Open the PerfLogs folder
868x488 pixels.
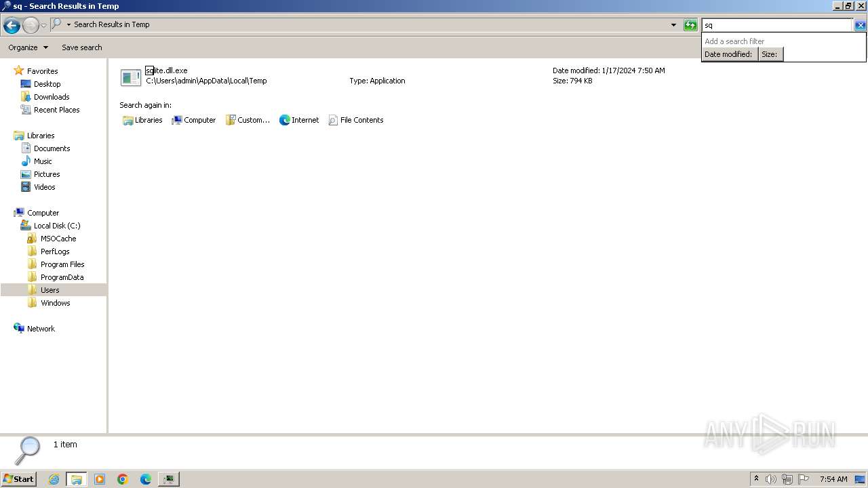[55, 251]
